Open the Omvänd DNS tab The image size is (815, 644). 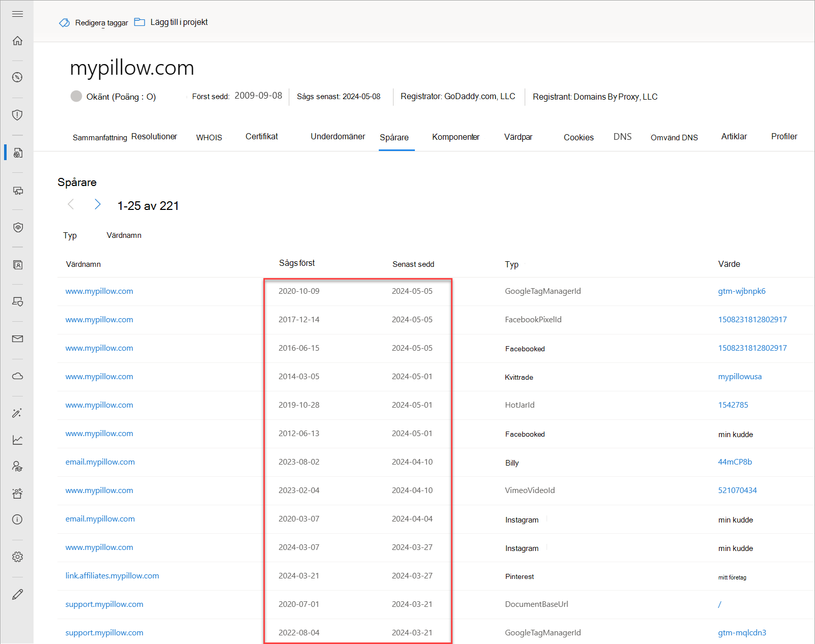(x=674, y=138)
